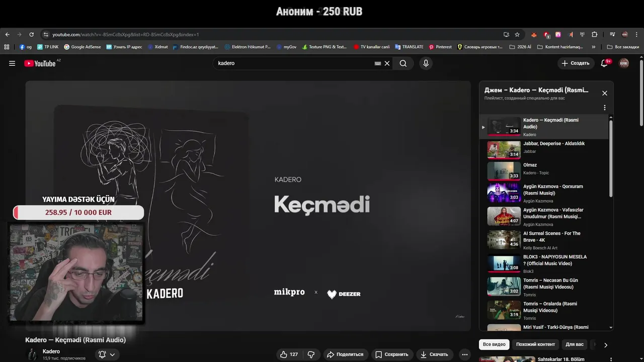Click the Сохранить save button
This screenshot has height=362, width=644.
[x=392, y=354]
